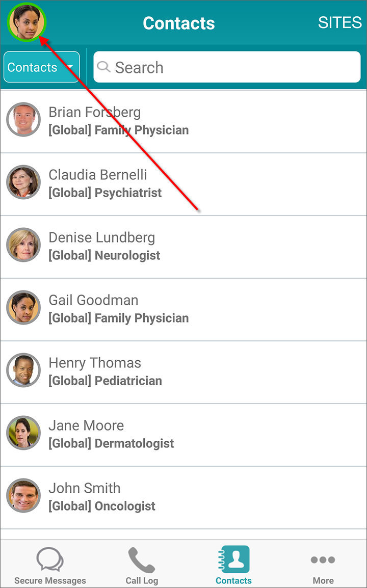Screen dimensions: 367x588
Task: Open Jane Moore Dermatologist contact name
Action: [x=86, y=425]
